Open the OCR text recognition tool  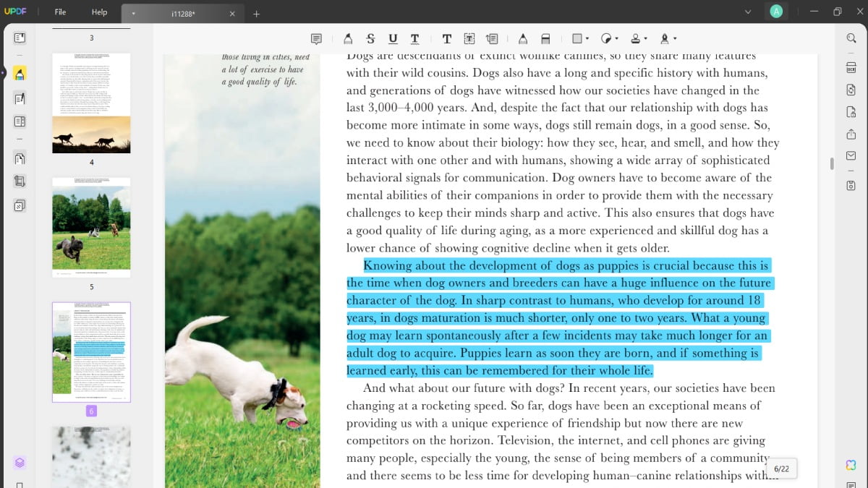(x=851, y=67)
